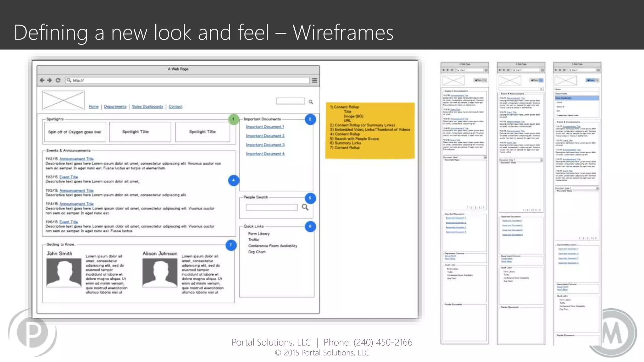Open the 11/6/15 Event Title link

69,222
